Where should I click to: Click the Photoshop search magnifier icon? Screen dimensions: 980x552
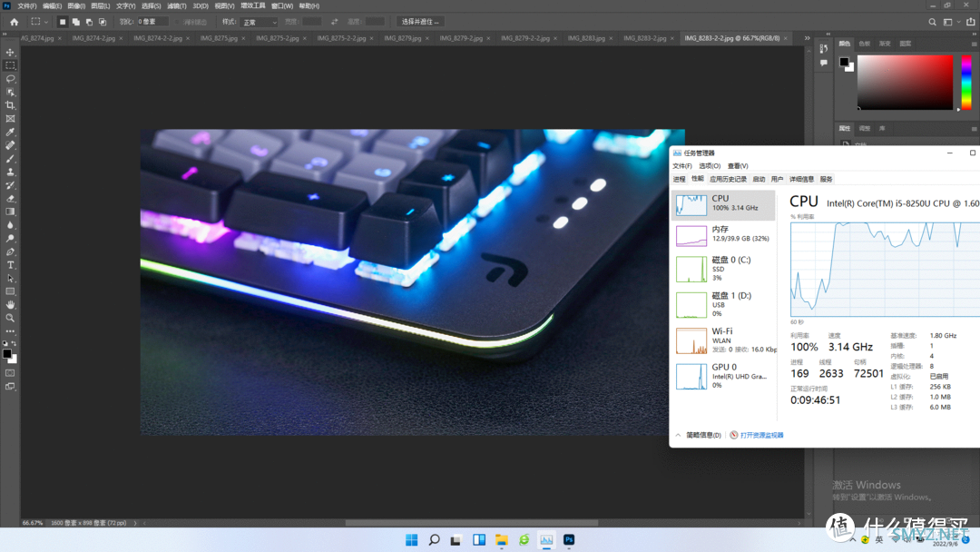[x=932, y=22]
